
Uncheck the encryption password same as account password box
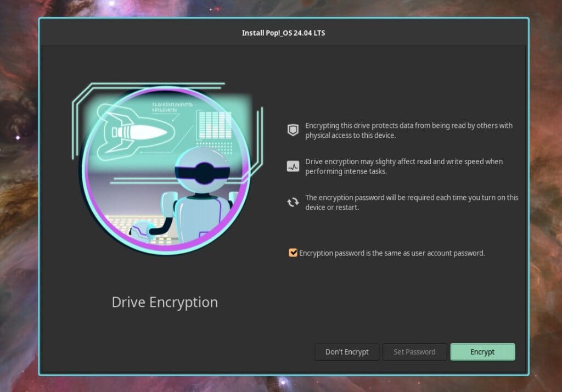coord(292,253)
